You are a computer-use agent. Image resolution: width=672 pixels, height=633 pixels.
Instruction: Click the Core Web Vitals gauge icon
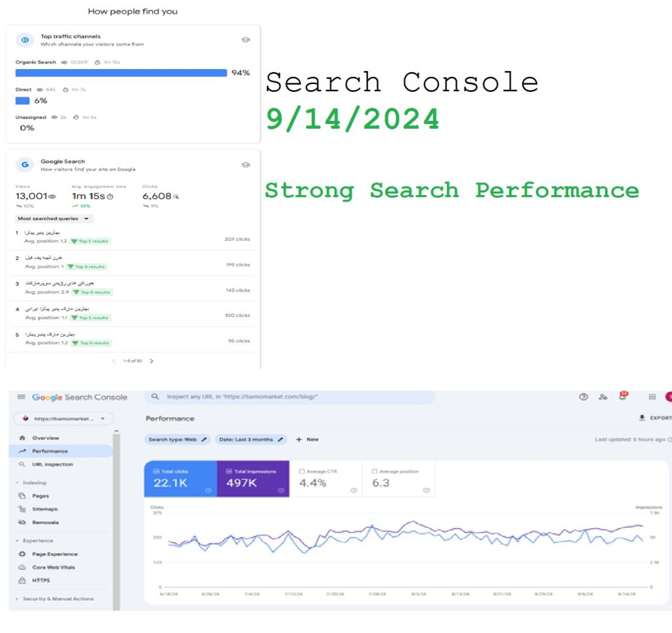click(22, 567)
